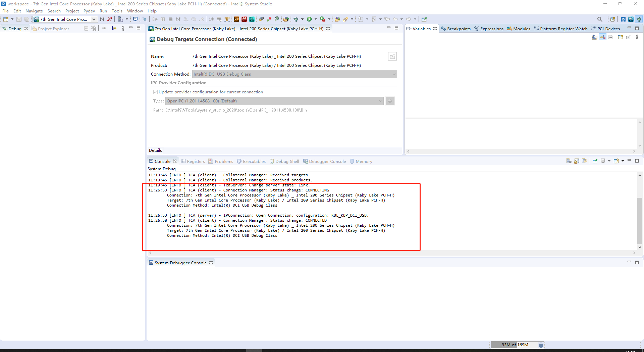The image size is (644, 352).
Task: Open the Open Console dropdown arrow
Action: point(622,161)
